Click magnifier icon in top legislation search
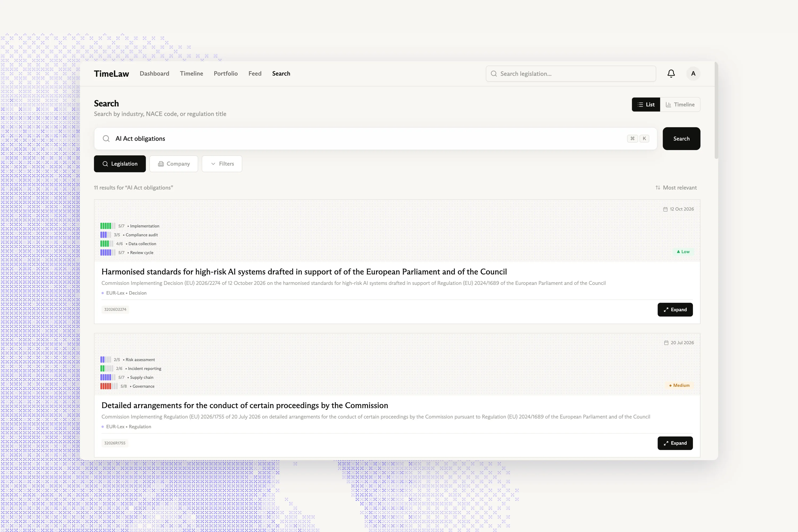The width and height of the screenshot is (798, 532). (494, 74)
